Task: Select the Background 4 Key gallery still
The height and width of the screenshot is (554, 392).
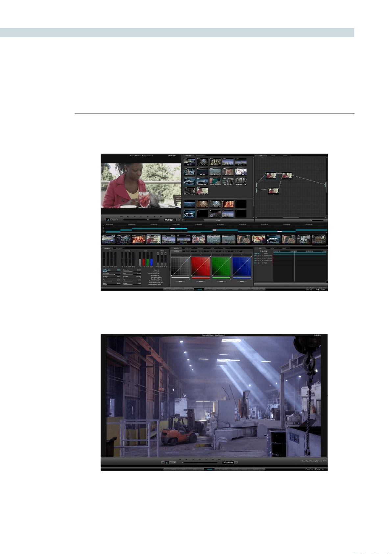Action: coord(241,181)
